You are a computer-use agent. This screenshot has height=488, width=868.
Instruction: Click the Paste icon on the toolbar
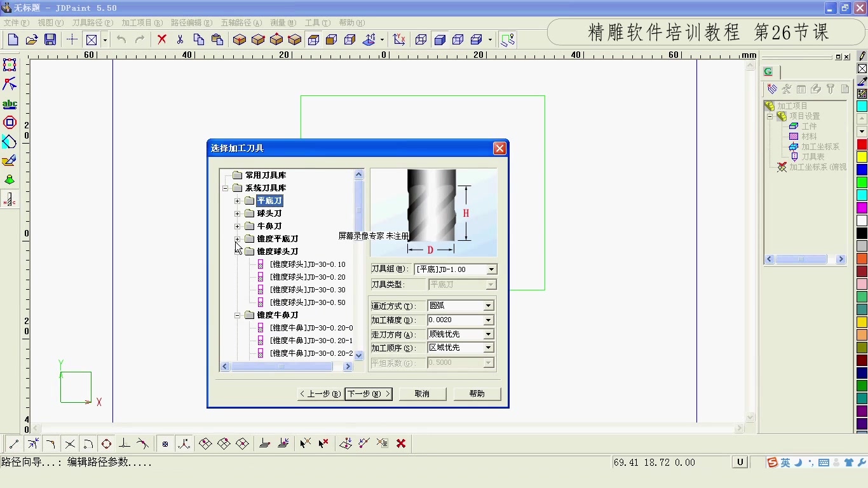[x=216, y=39]
